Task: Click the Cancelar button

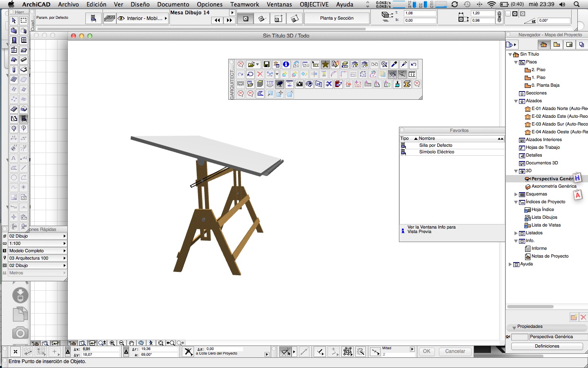Action: pos(455,351)
